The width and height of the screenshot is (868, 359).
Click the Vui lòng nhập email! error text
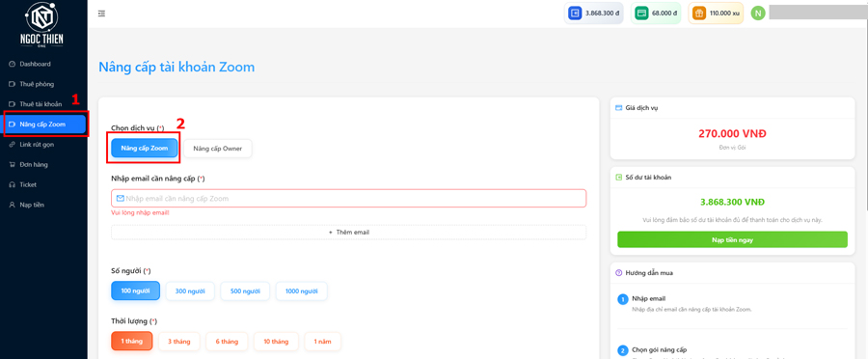140,212
